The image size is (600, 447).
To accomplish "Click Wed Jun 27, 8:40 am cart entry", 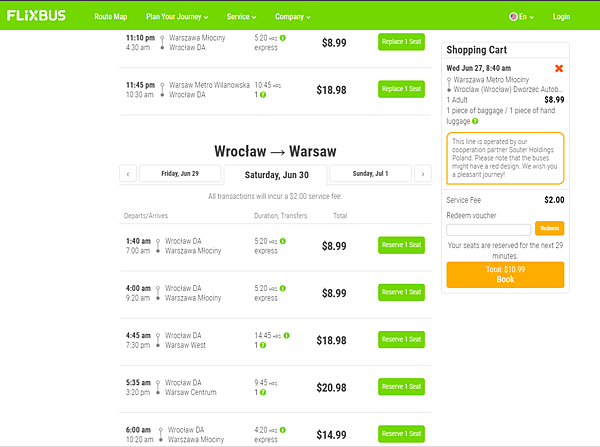I will [x=478, y=68].
